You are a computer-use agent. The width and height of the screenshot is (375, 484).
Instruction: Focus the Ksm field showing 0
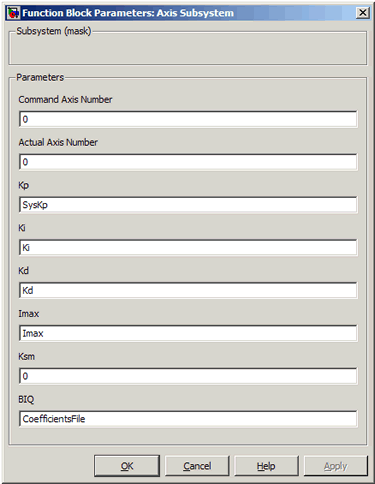coord(188,376)
